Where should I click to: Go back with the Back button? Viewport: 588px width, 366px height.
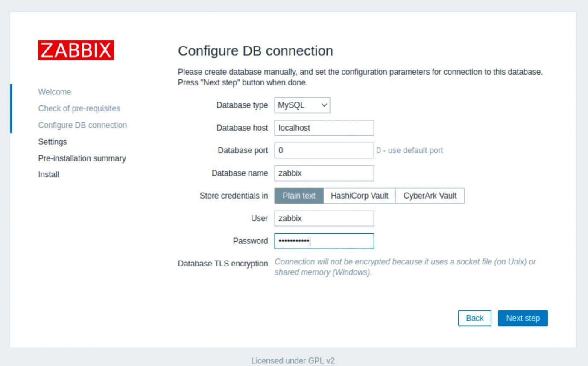coord(474,318)
